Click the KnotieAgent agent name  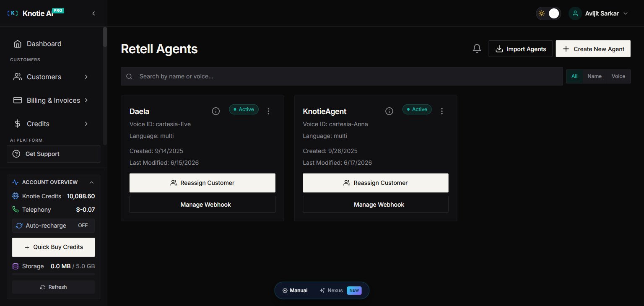click(x=325, y=112)
